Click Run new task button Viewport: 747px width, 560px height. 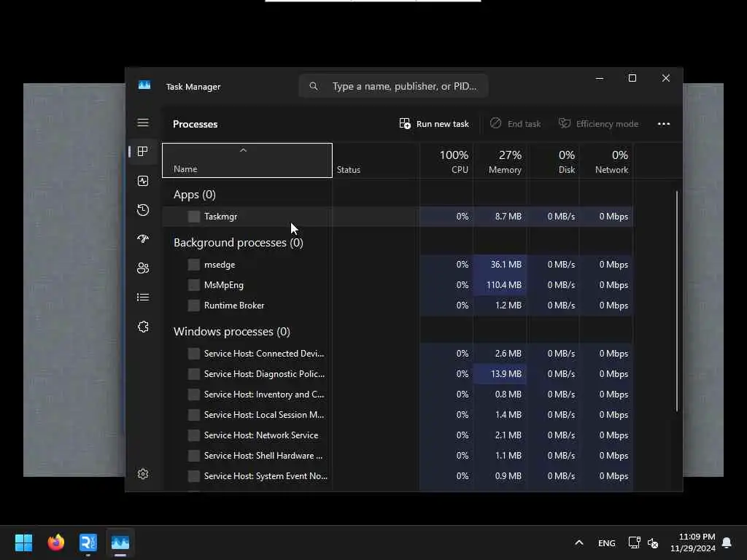[434, 124]
